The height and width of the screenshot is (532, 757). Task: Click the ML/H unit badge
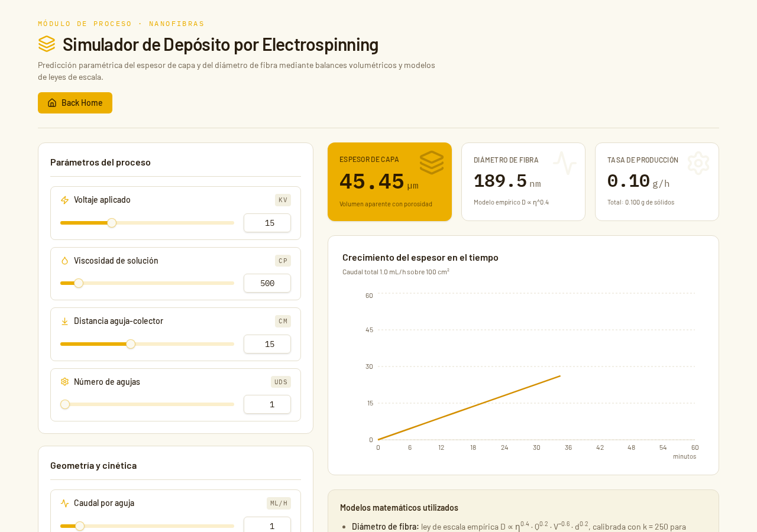click(279, 503)
